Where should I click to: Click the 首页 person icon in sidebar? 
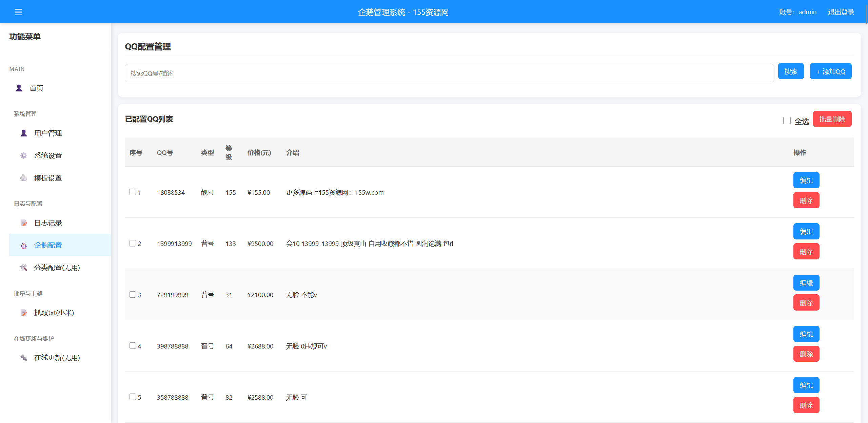point(19,88)
